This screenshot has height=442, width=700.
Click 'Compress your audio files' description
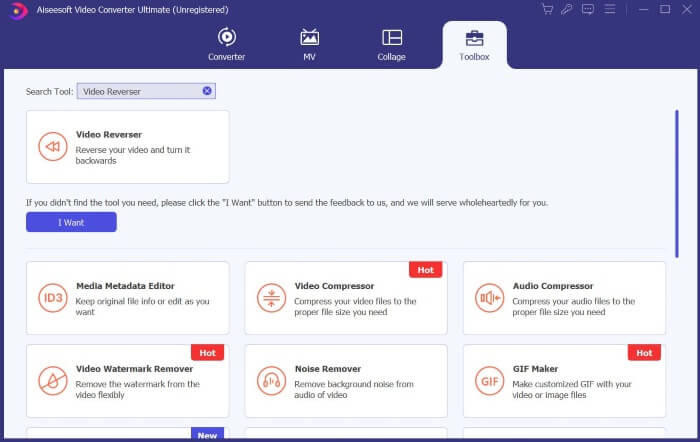(574, 306)
